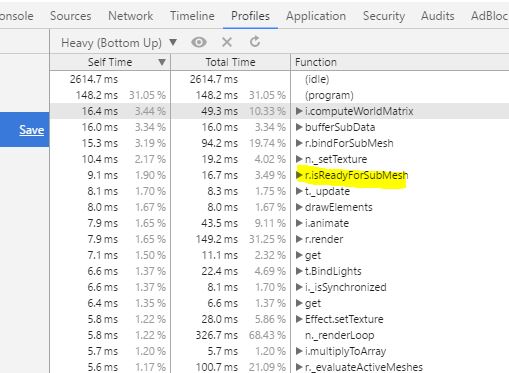Open the Application tab
The width and height of the screenshot is (509, 373).
click(x=316, y=16)
